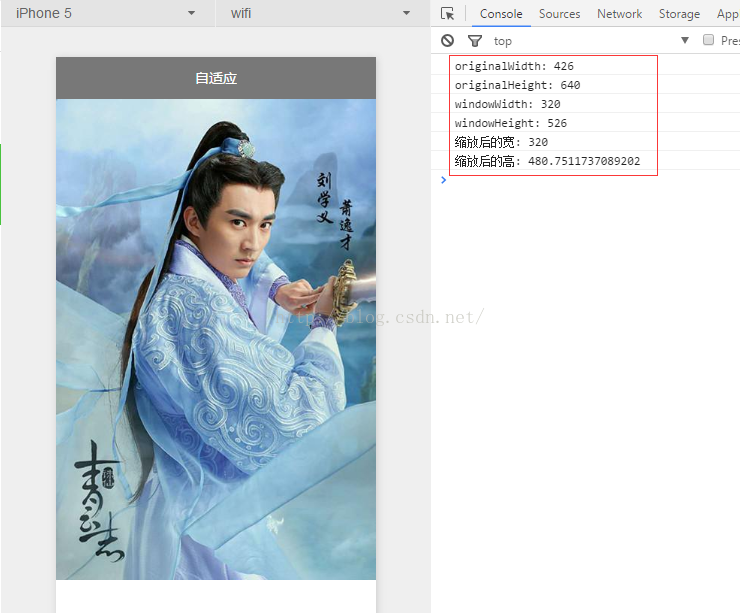Open the iPhone 5 device dropdown
Image resolution: width=740 pixels, height=613 pixels.
(x=108, y=13)
